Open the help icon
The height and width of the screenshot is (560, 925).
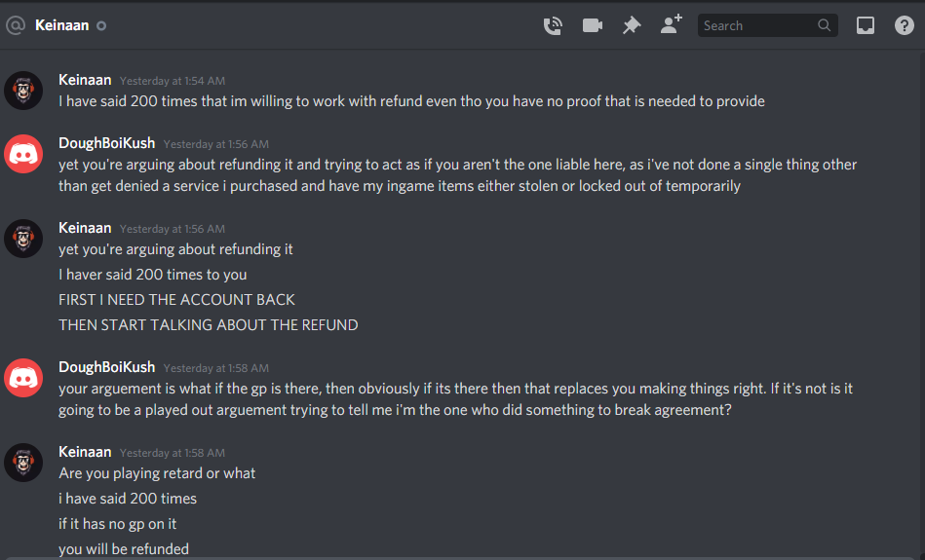pos(905,25)
